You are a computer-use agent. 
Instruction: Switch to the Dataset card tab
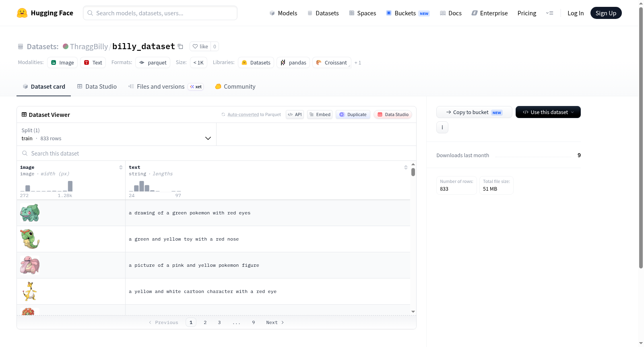pyautogui.click(x=44, y=87)
